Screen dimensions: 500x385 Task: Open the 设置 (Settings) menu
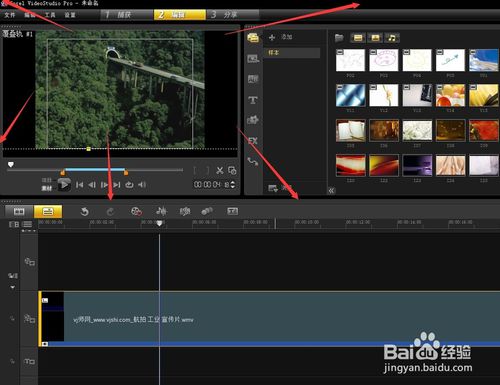(x=70, y=15)
